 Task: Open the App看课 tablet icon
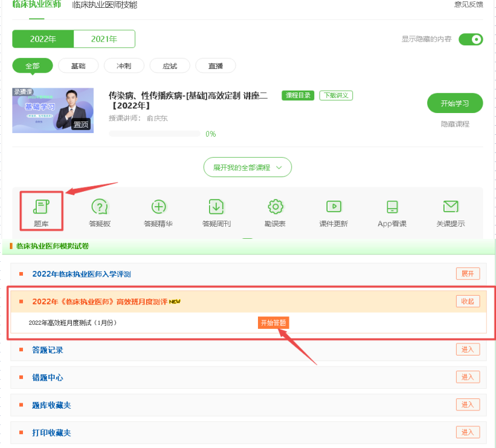(x=391, y=207)
